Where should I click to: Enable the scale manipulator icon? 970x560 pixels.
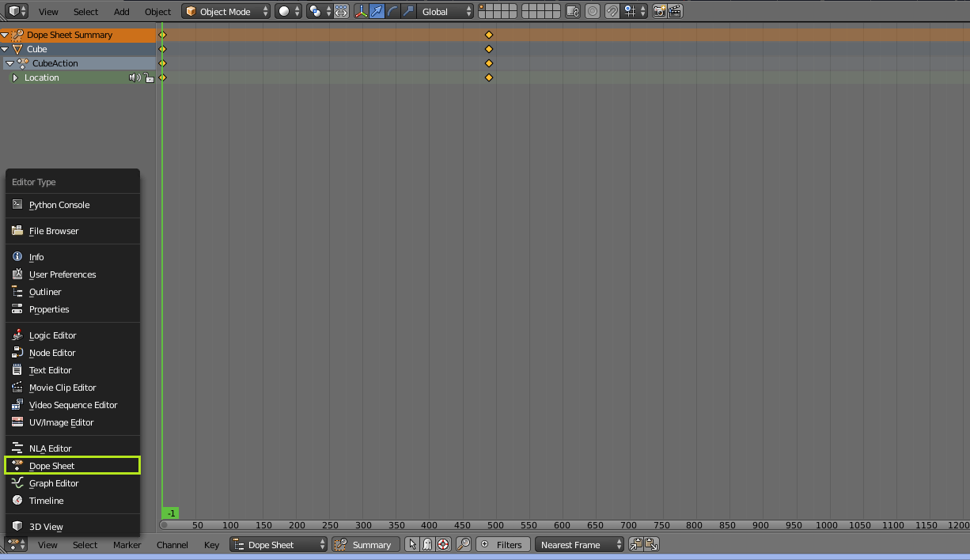coord(409,11)
